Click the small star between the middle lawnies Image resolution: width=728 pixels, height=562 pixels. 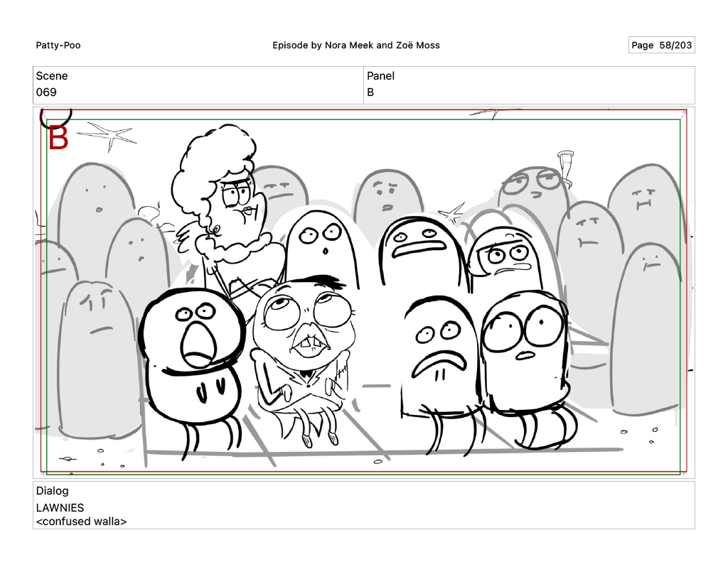(451, 212)
